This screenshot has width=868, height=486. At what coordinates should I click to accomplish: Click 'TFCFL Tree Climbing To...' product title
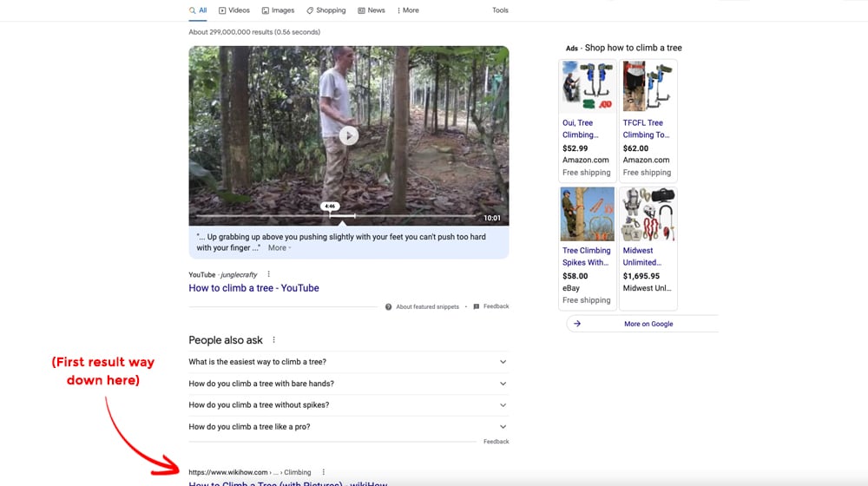point(646,128)
